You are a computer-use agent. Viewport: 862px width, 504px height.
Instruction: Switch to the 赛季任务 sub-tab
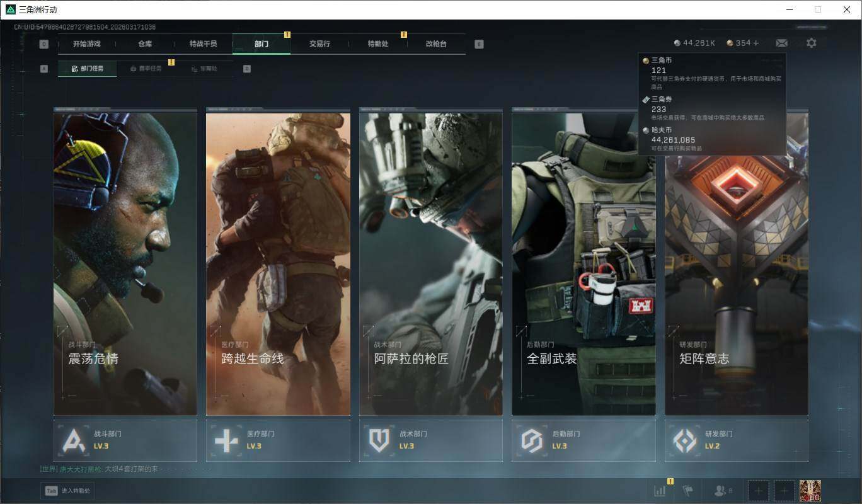coord(146,69)
